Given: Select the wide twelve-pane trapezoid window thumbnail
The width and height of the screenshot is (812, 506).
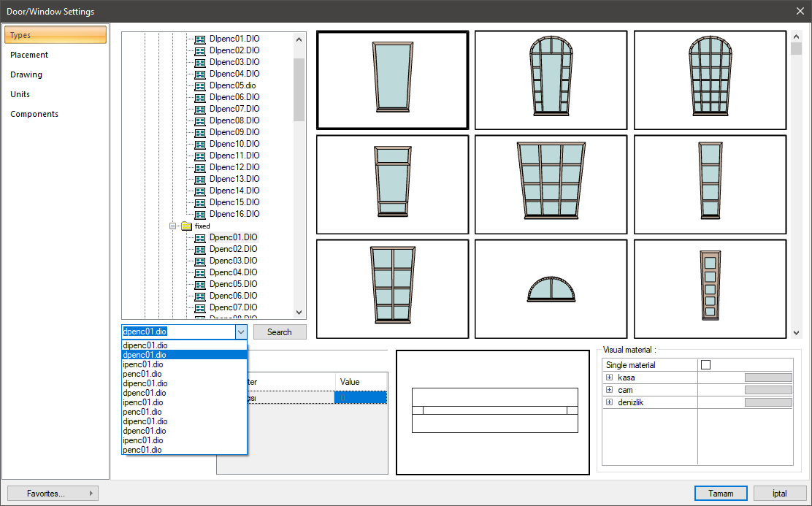Looking at the screenshot, I should tap(551, 184).
